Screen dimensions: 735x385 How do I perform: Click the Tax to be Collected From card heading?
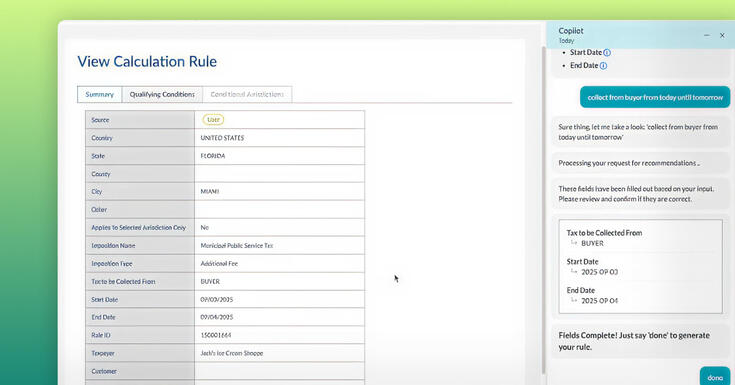pos(604,233)
